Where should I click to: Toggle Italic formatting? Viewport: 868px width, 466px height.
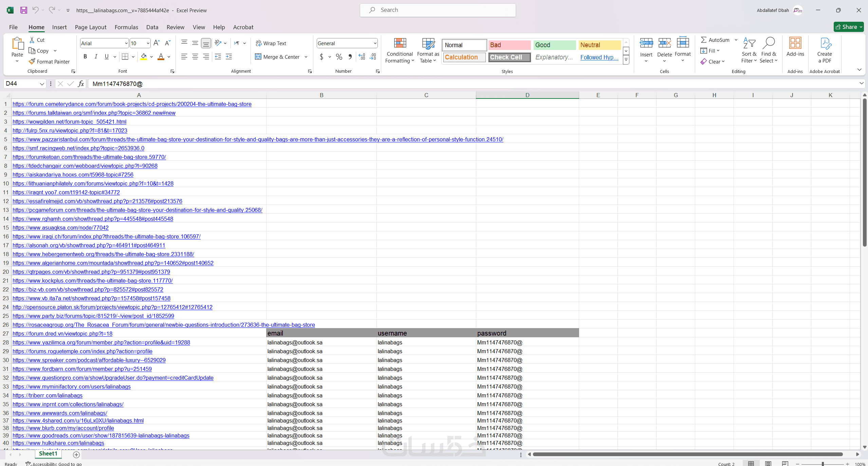96,57
